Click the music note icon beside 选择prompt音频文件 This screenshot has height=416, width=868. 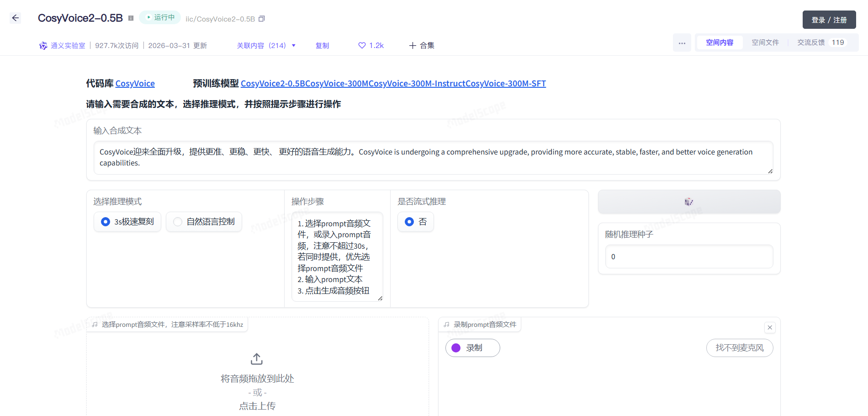pyautogui.click(x=95, y=325)
